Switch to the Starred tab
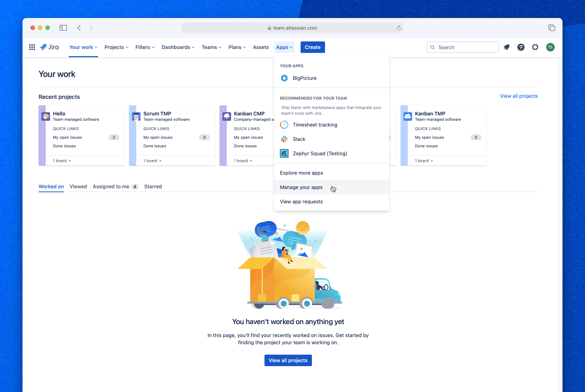This screenshot has width=585, height=392. tap(153, 186)
